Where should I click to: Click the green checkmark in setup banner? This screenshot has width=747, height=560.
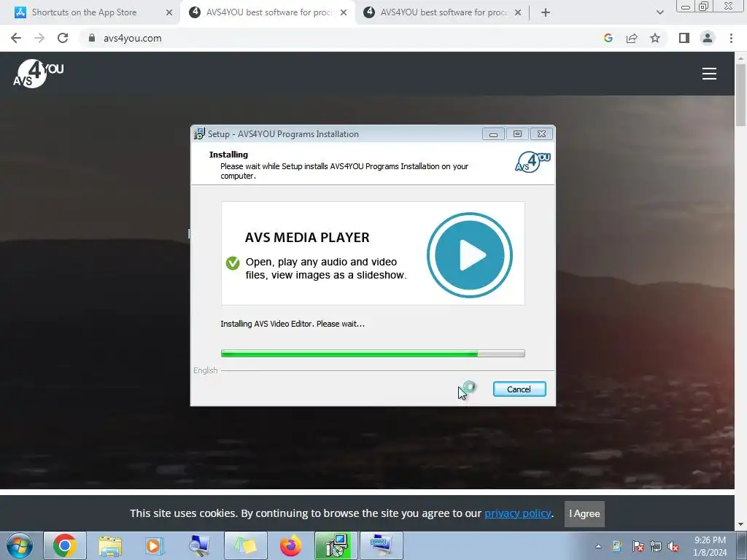coord(233,262)
